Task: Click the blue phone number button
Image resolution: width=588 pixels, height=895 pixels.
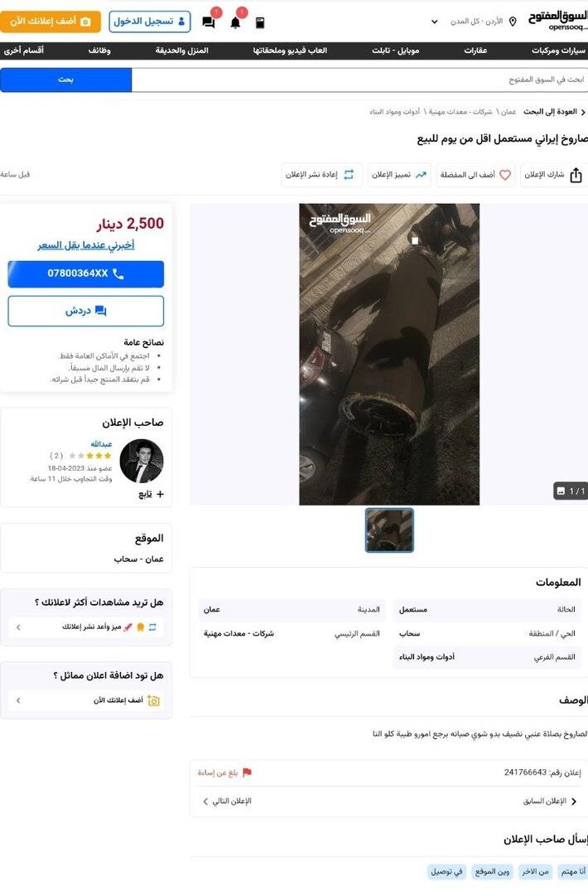Action: (x=85, y=274)
